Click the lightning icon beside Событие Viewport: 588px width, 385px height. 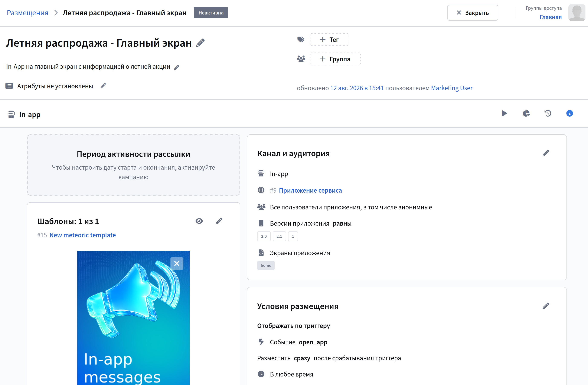click(x=261, y=342)
